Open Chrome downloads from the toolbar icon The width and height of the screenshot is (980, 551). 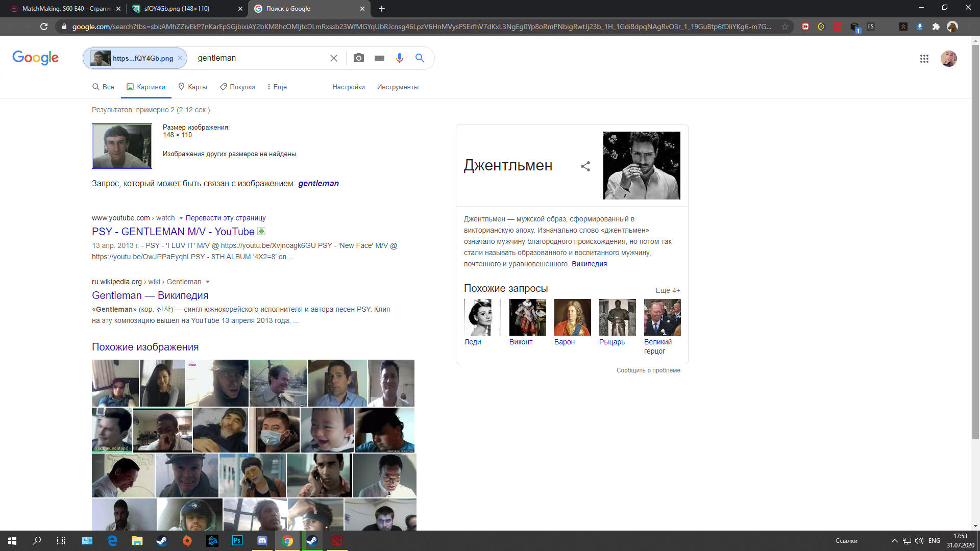coord(920,27)
